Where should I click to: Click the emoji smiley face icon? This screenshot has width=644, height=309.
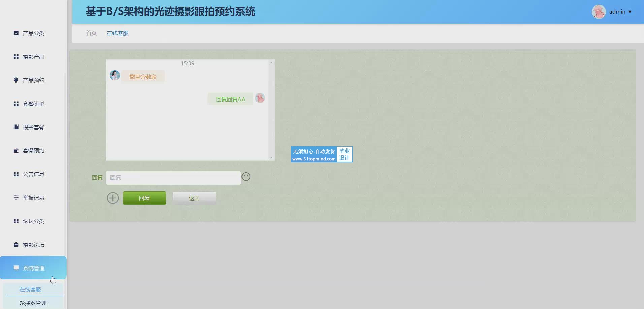(x=246, y=177)
